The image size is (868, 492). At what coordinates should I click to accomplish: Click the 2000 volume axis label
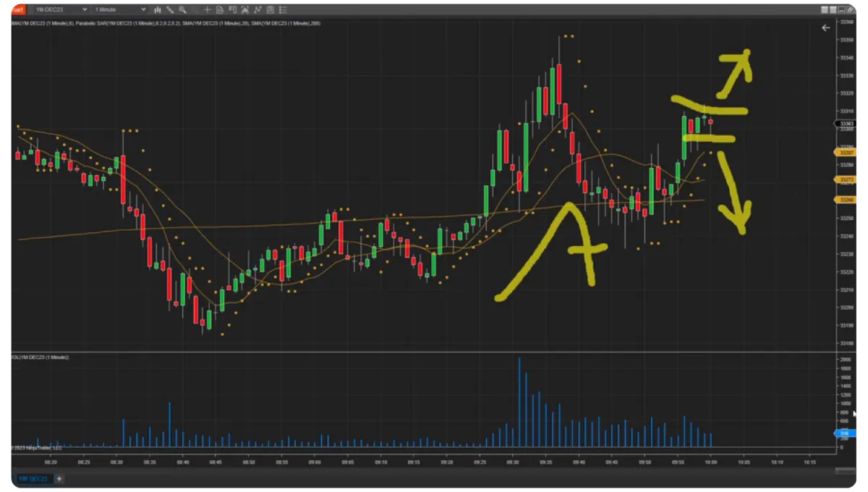click(846, 360)
